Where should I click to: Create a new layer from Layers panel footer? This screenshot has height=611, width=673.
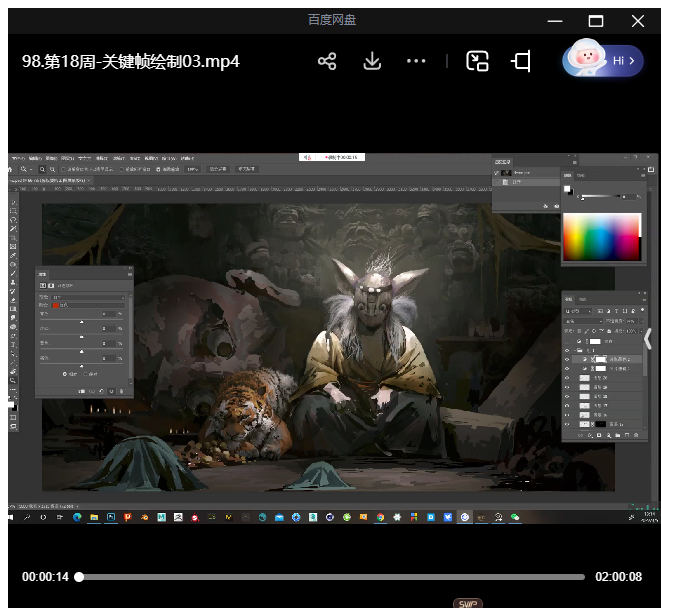click(x=627, y=436)
